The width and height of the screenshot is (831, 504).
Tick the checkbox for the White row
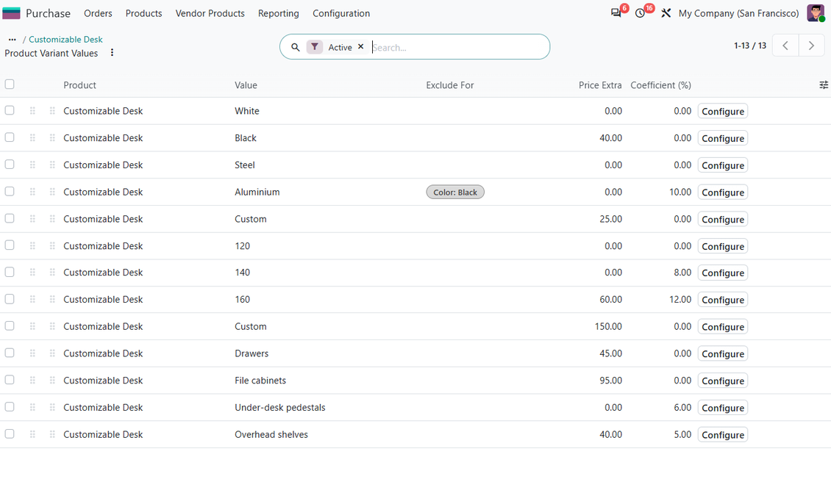tap(10, 110)
